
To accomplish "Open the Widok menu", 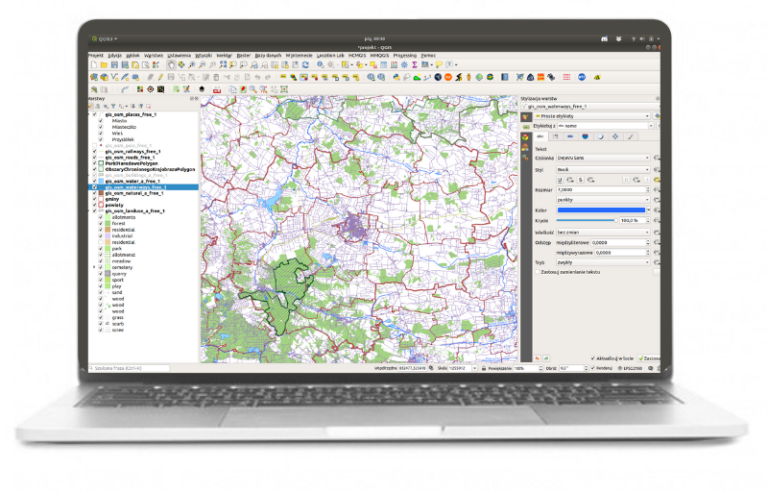I will [x=133, y=55].
